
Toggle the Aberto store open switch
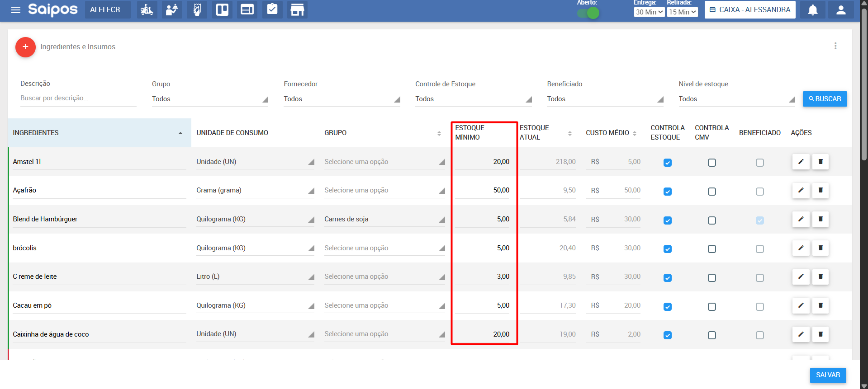pos(588,13)
